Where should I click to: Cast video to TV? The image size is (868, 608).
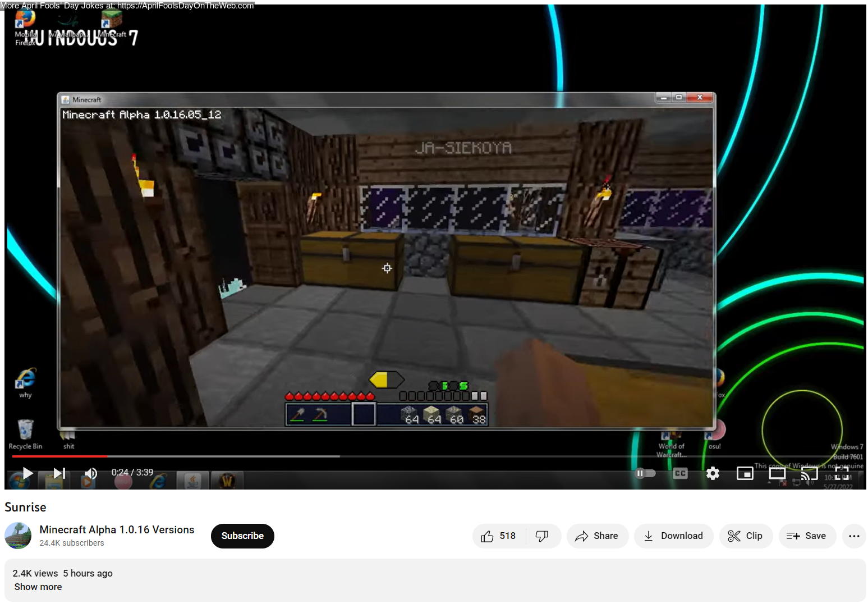click(809, 473)
